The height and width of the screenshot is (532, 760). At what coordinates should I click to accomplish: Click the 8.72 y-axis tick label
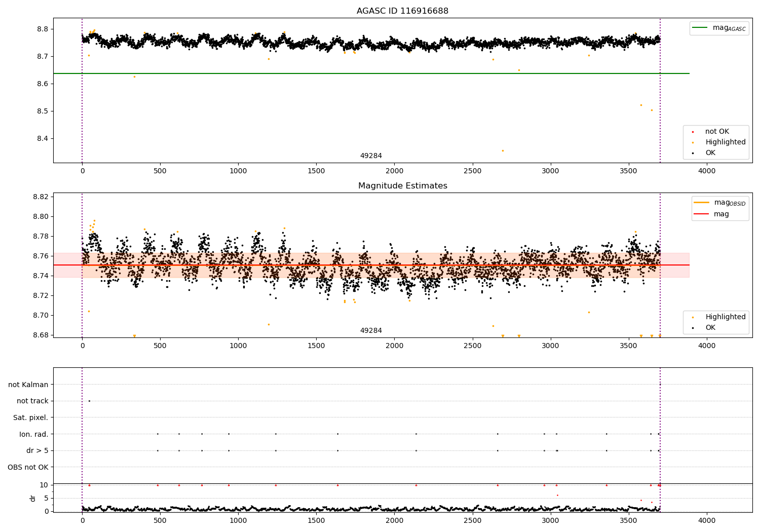pos(41,295)
